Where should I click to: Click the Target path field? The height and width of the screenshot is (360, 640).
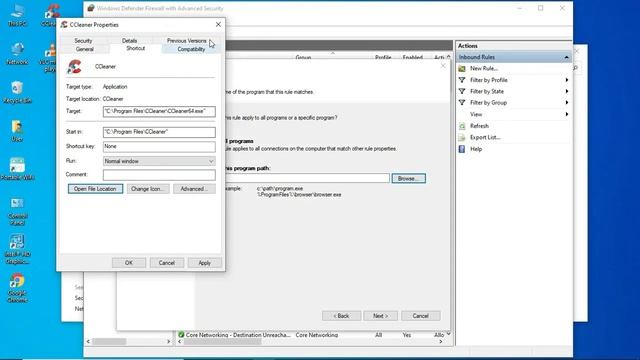(x=159, y=111)
